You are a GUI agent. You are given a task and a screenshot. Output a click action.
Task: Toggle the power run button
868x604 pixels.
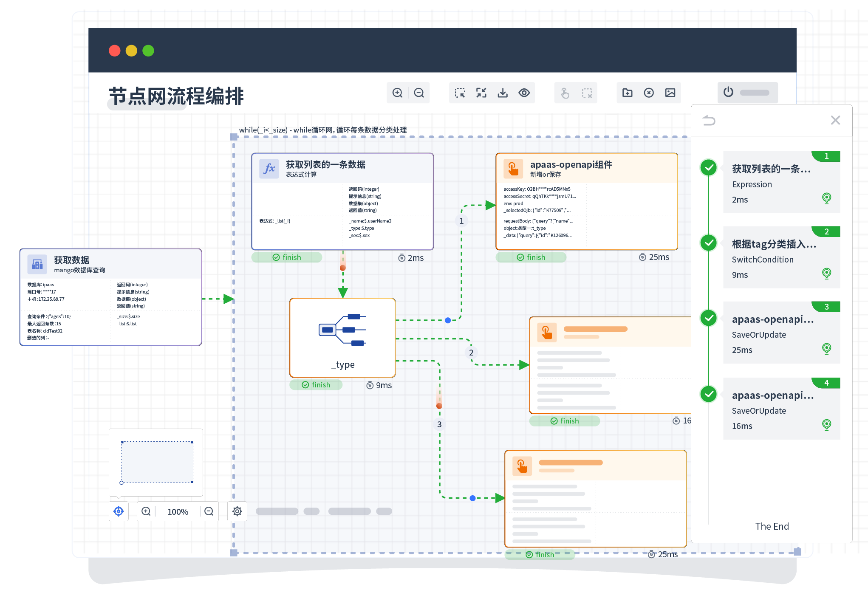[728, 92]
